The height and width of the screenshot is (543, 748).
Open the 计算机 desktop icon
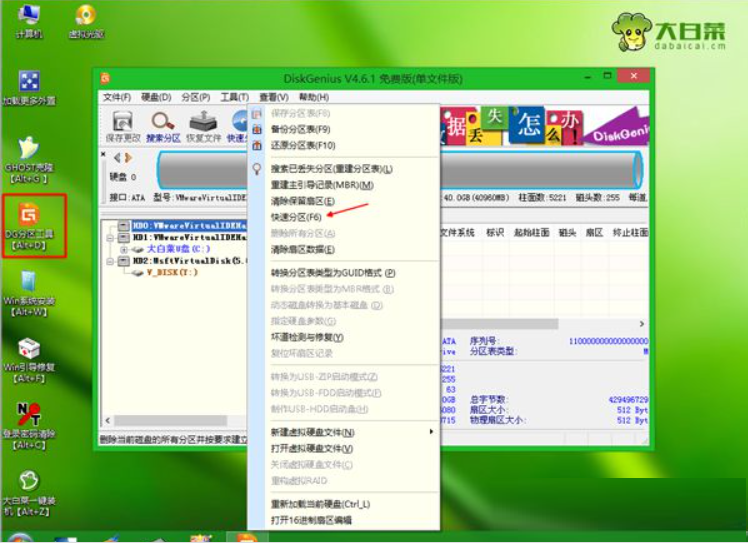pos(29,20)
